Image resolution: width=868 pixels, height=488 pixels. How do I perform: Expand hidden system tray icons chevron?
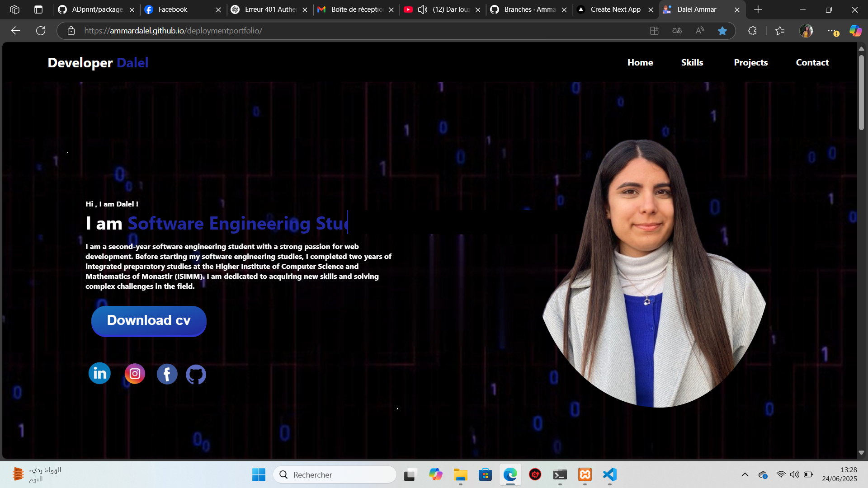click(745, 474)
